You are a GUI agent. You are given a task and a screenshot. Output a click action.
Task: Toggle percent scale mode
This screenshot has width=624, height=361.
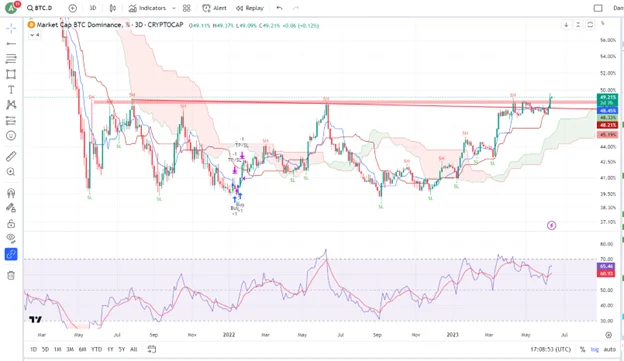pos(583,349)
